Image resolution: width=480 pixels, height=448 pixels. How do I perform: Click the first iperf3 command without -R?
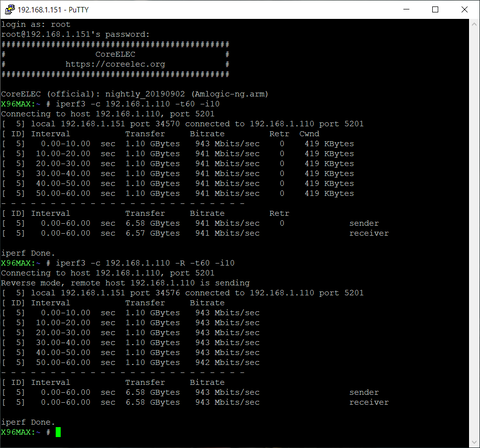point(137,104)
